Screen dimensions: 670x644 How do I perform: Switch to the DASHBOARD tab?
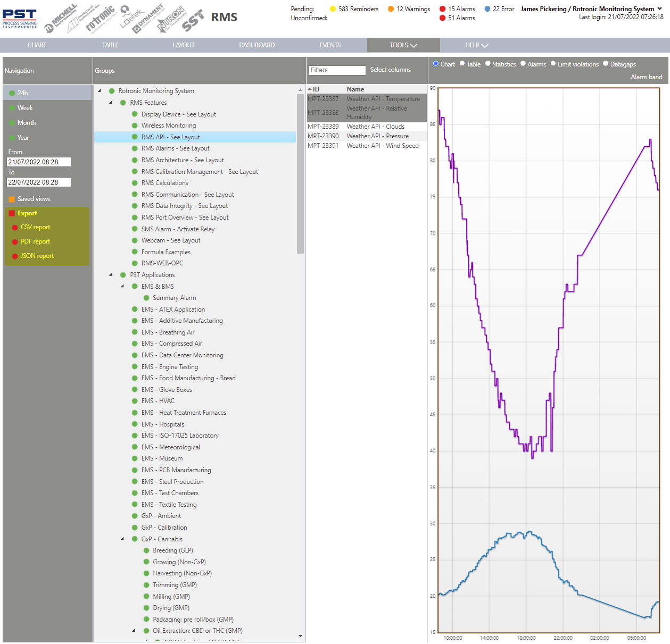click(257, 45)
